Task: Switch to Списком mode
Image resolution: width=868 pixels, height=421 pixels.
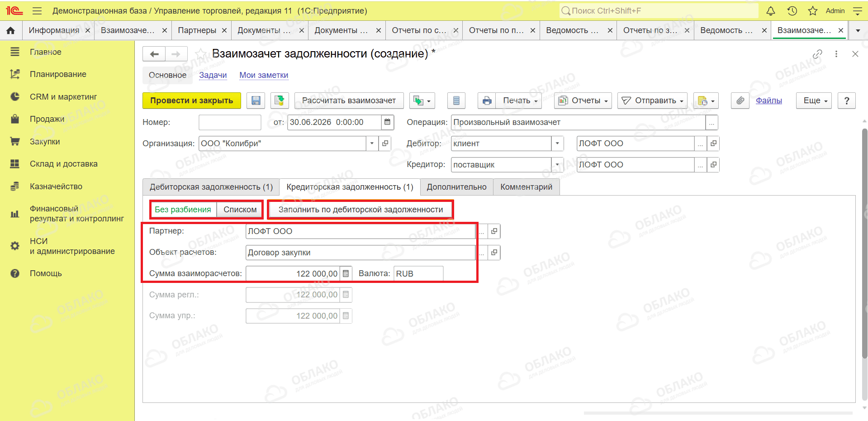Action: [240, 210]
